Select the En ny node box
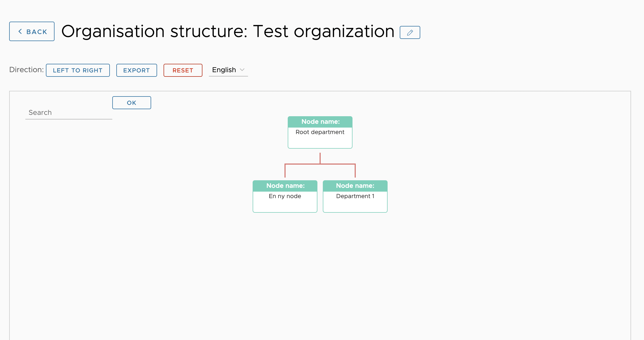Viewport: 644px width, 340px height. pyautogui.click(x=285, y=196)
